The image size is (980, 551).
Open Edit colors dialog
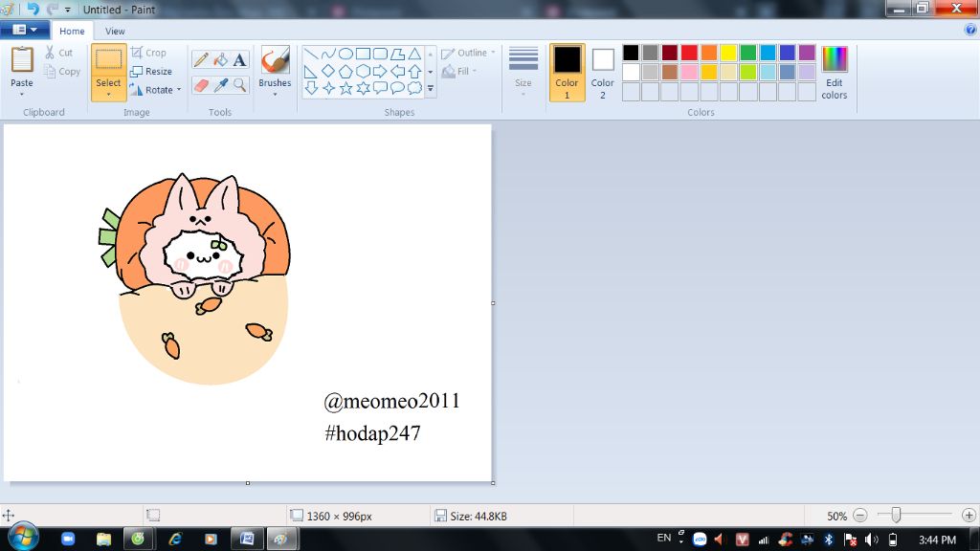click(835, 73)
